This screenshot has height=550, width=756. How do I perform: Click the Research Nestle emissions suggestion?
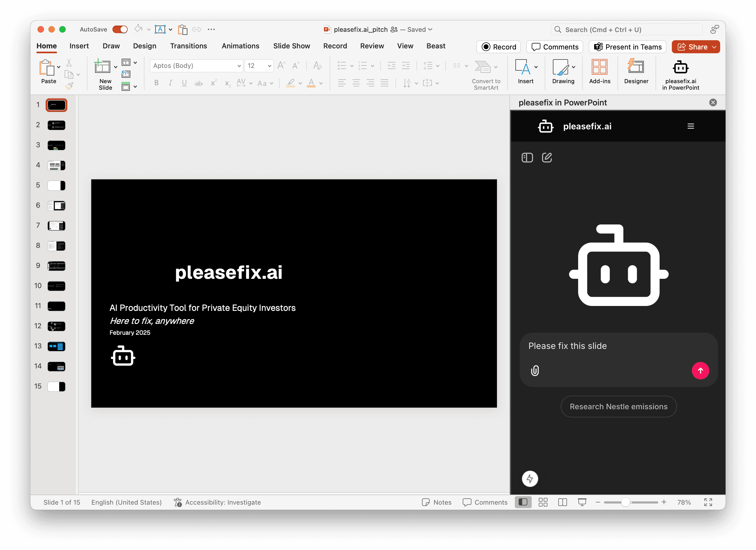click(x=618, y=407)
